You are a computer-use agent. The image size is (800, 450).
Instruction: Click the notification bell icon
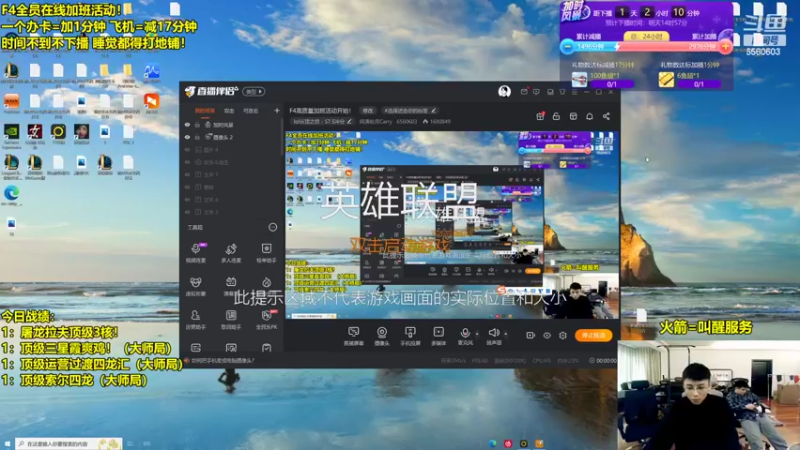589,116
